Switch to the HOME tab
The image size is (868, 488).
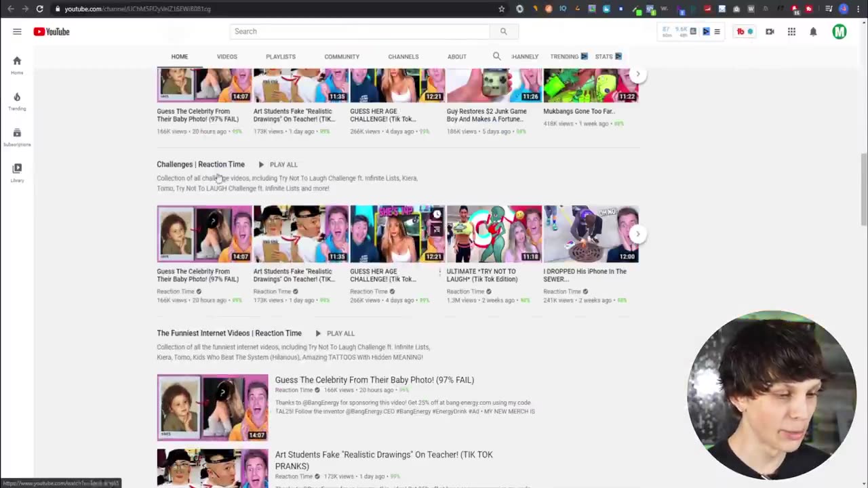click(180, 57)
